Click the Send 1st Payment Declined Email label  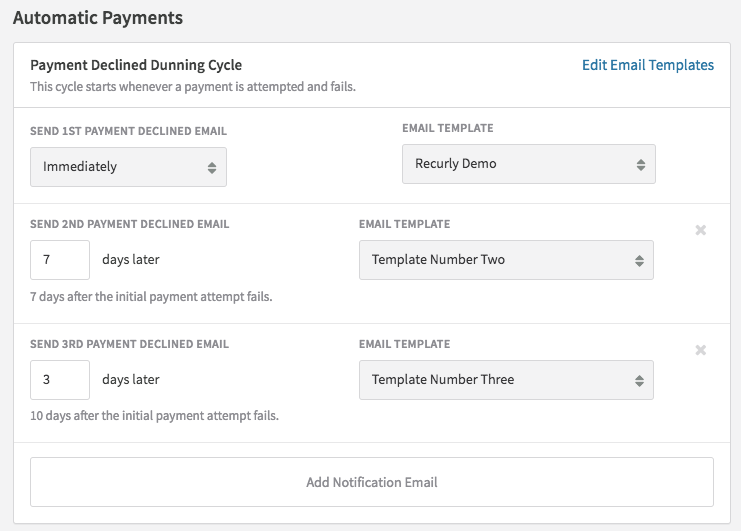[x=129, y=131]
